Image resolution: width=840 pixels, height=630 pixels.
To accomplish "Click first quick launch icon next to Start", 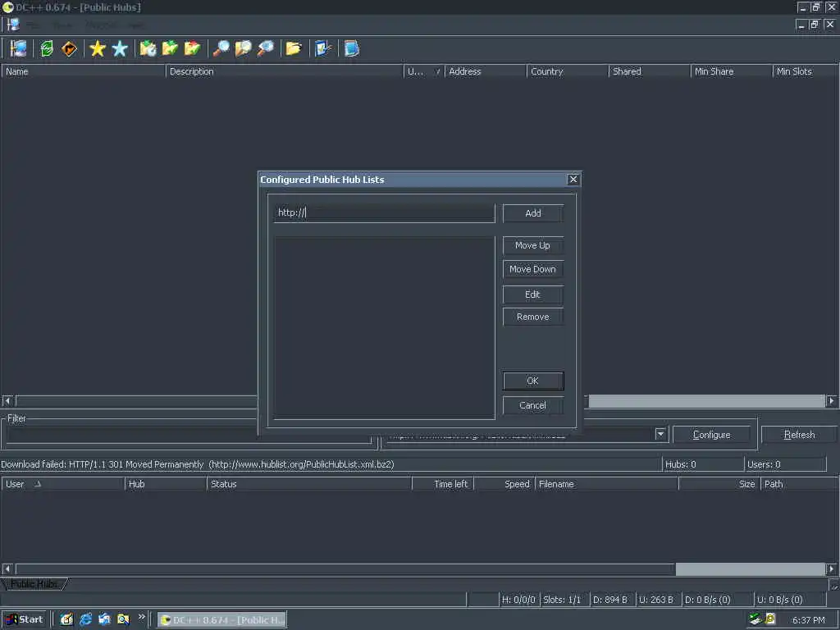I will point(66,619).
